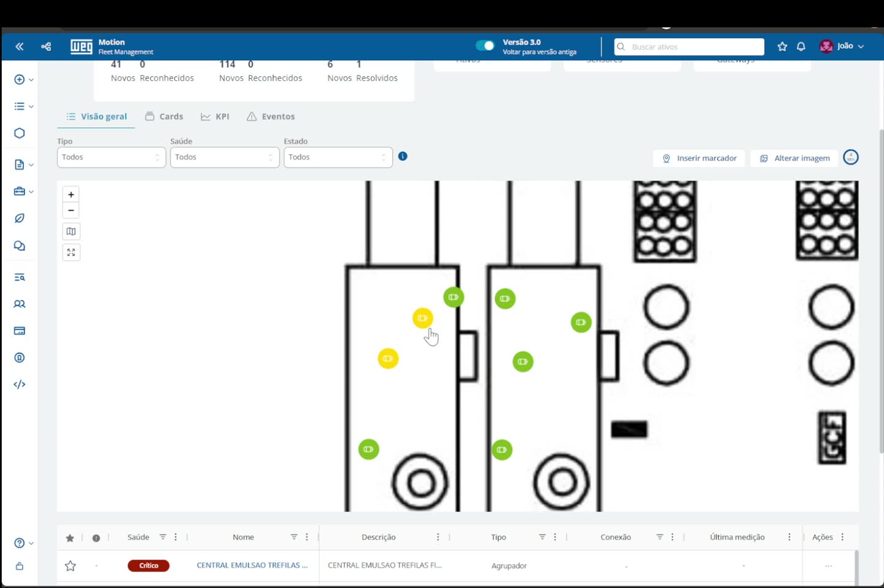
Task: Open the briefcase icon in the sidebar
Action: 19,191
